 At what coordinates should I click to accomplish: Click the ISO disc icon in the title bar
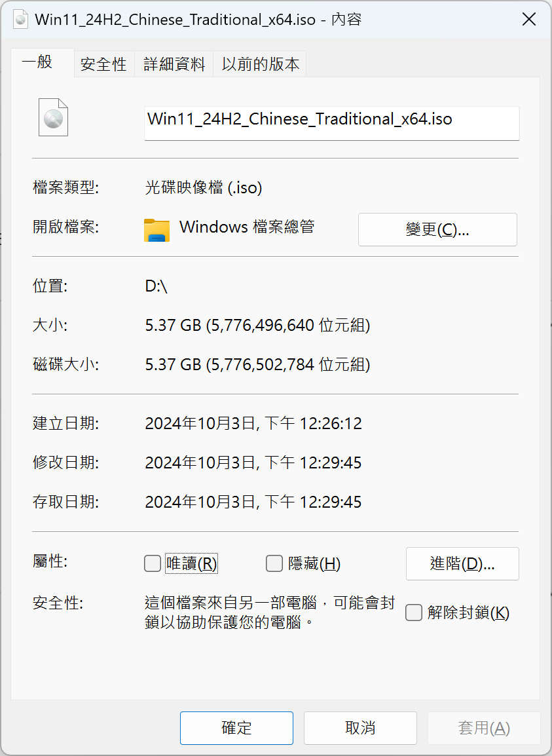click(20, 19)
